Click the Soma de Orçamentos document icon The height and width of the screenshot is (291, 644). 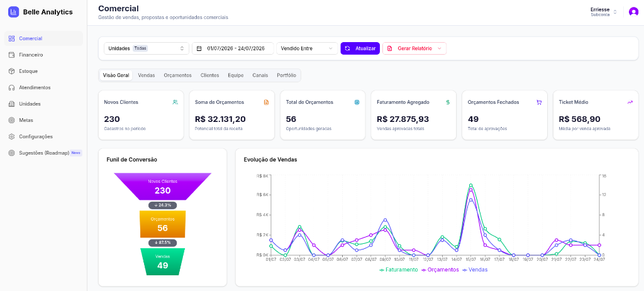click(266, 102)
